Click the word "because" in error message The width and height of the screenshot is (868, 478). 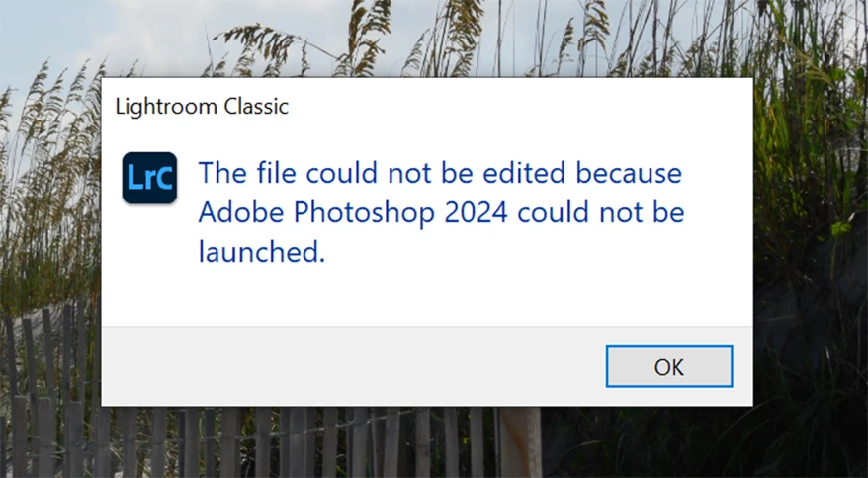[629, 173]
